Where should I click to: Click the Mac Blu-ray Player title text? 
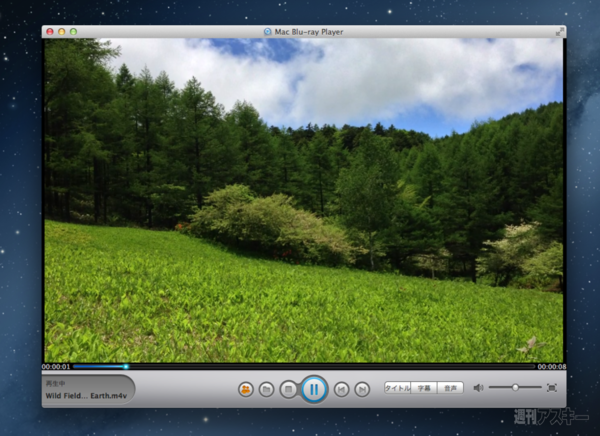pyautogui.click(x=309, y=32)
